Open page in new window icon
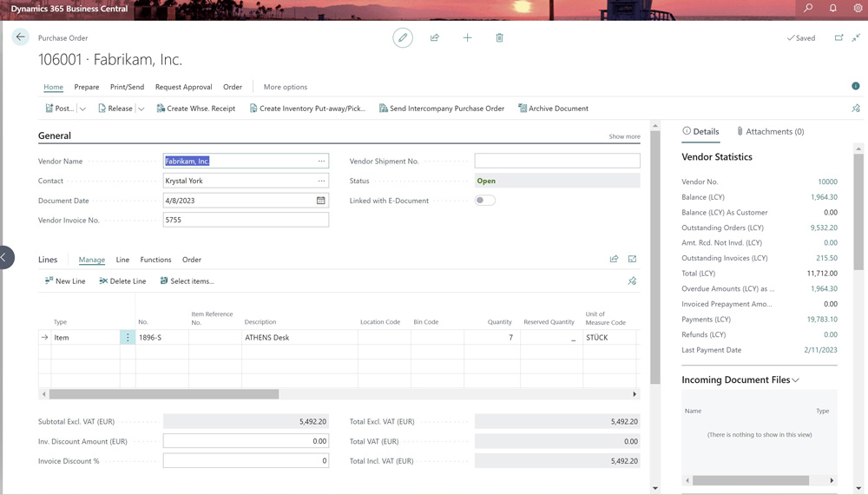The height and width of the screenshot is (495, 868). 838,37
